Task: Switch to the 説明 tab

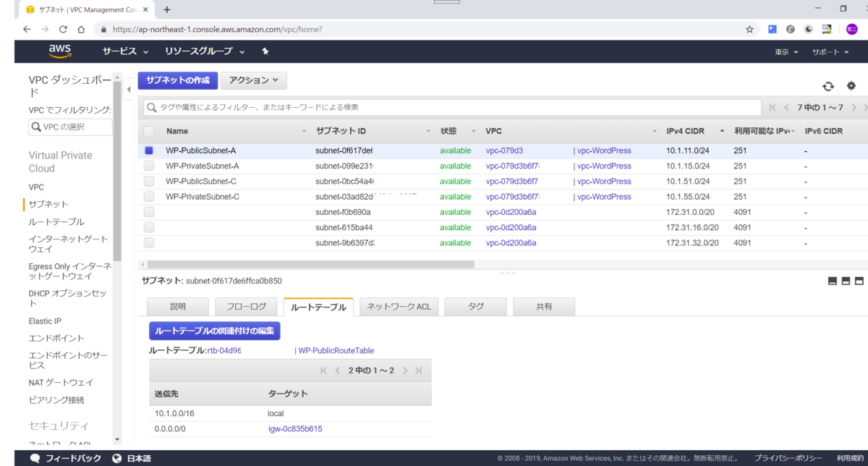Action: [178, 307]
